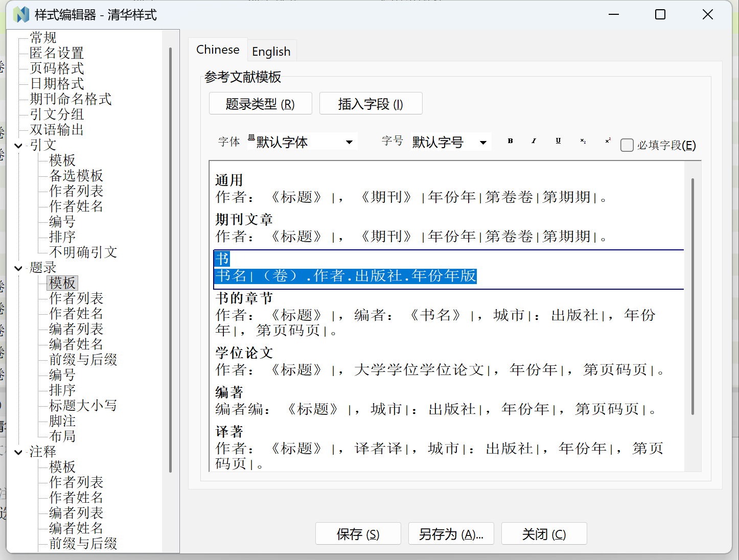Switch to the English tab
The height and width of the screenshot is (560, 739).
click(271, 51)
